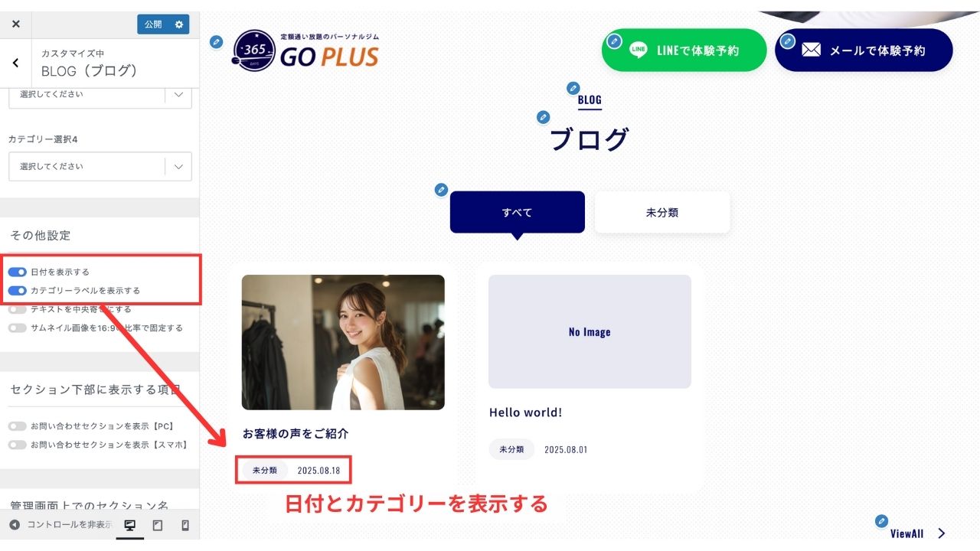This screenshot has width=980, height=551.
Task: Enable サムネイル画像を16:9 fixed ratio toggle
Action: [18, 328]
